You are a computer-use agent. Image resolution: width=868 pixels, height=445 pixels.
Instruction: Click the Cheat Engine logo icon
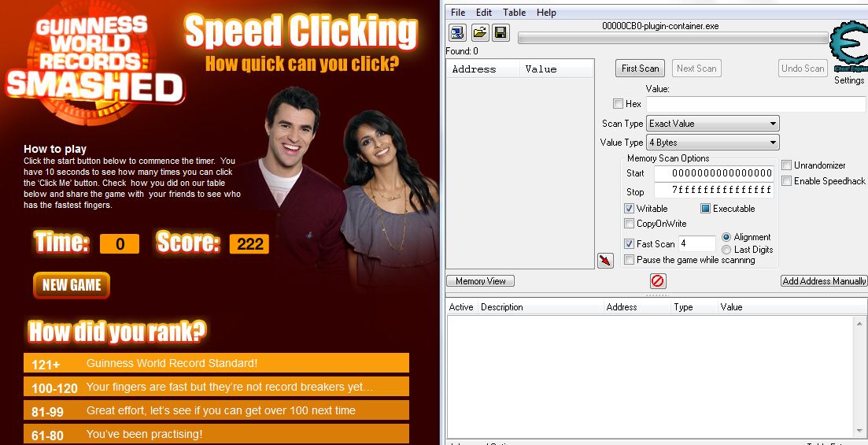click(x=848, y=47)
